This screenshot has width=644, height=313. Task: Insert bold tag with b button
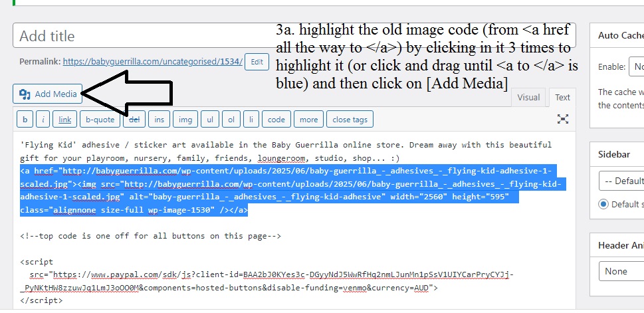coord(25,120)
